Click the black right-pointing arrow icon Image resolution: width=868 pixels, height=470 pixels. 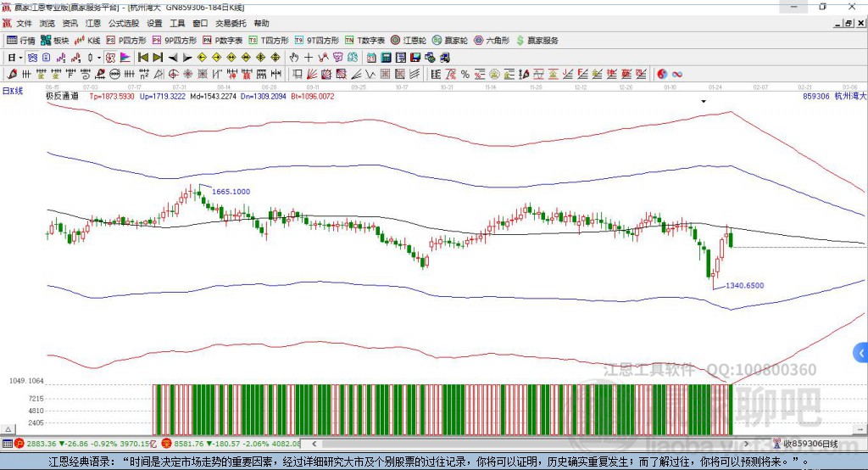[x=187, y=58]
